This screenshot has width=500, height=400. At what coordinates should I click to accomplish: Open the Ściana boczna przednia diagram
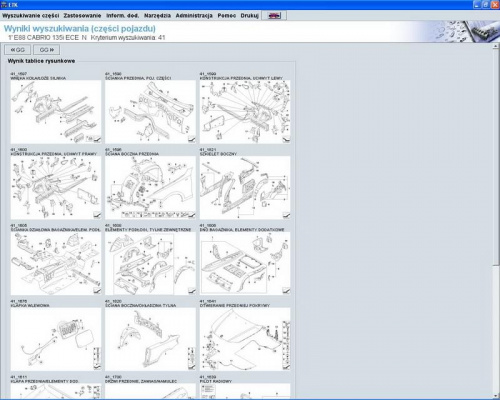[150, 188]
